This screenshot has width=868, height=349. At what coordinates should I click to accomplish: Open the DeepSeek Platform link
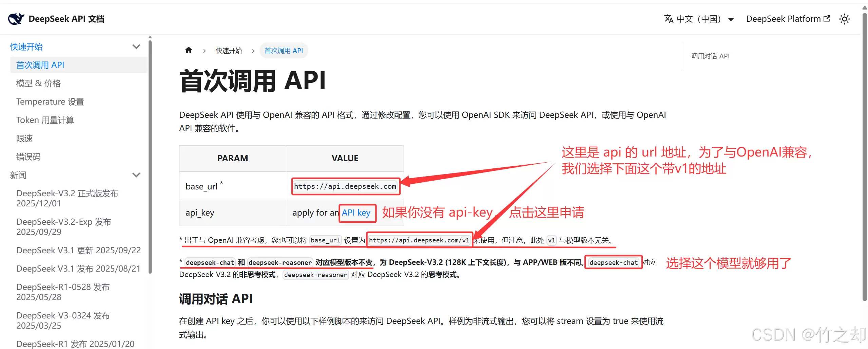coord(783,19)
